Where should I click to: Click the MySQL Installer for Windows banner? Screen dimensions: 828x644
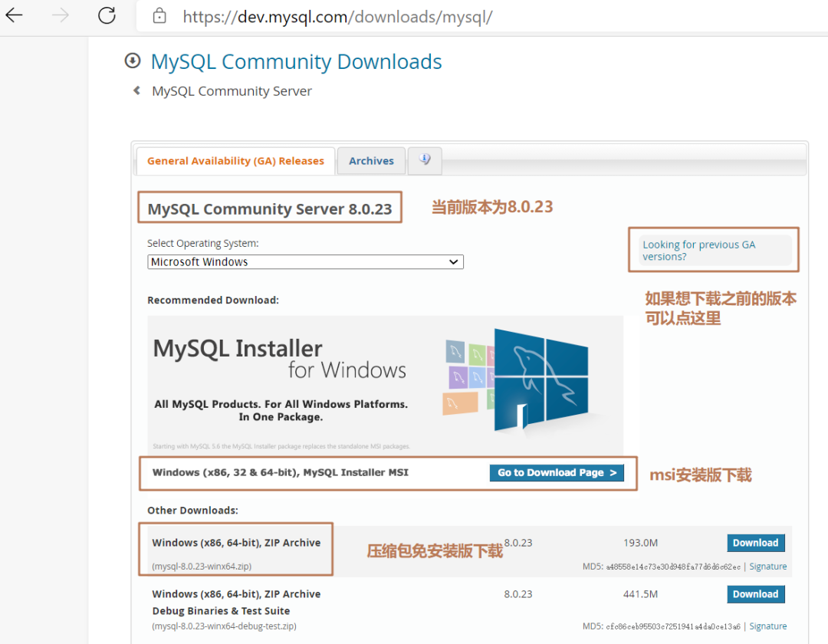click(x=385, y=385)
